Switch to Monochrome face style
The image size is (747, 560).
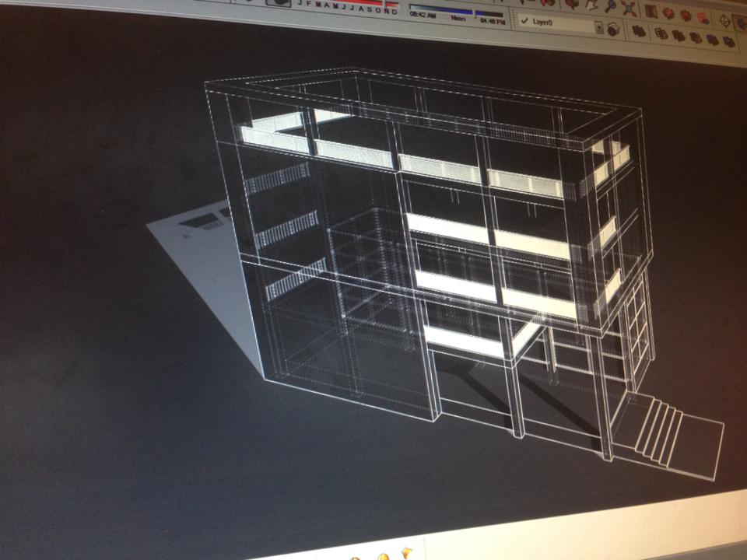click(729, 42)
